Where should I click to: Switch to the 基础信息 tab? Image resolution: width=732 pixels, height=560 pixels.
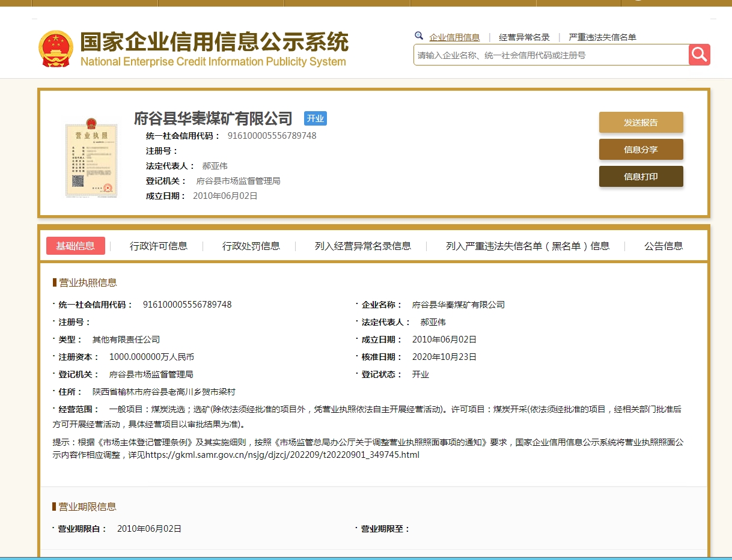click(x=76, y=246)
